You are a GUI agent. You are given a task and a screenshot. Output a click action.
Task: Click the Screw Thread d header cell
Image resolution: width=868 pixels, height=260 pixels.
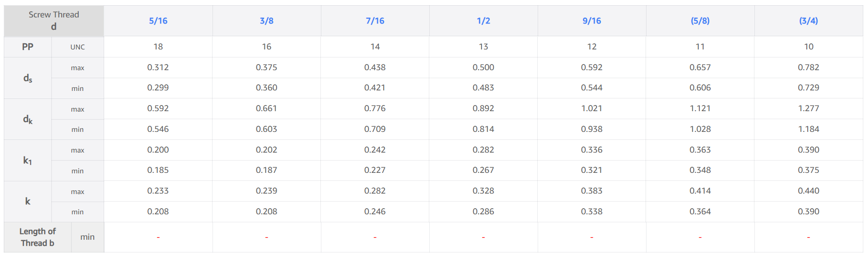click(x=54, y=21)
